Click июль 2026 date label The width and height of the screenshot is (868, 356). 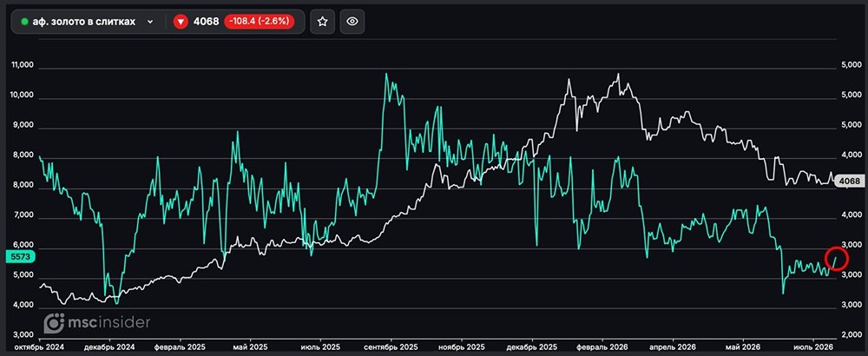coord(812,347)
